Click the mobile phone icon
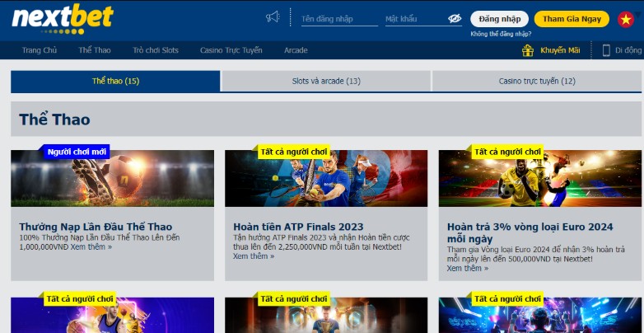 point(606,50)
